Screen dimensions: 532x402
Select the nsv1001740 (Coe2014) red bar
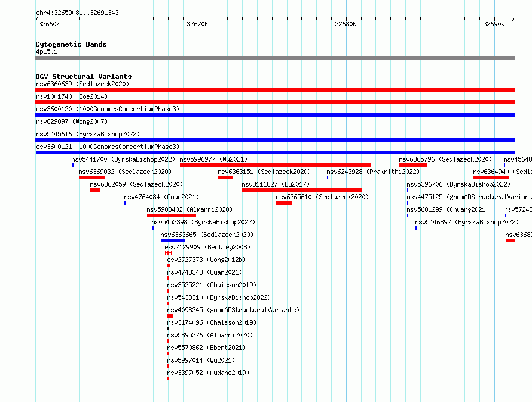point(275,102)
